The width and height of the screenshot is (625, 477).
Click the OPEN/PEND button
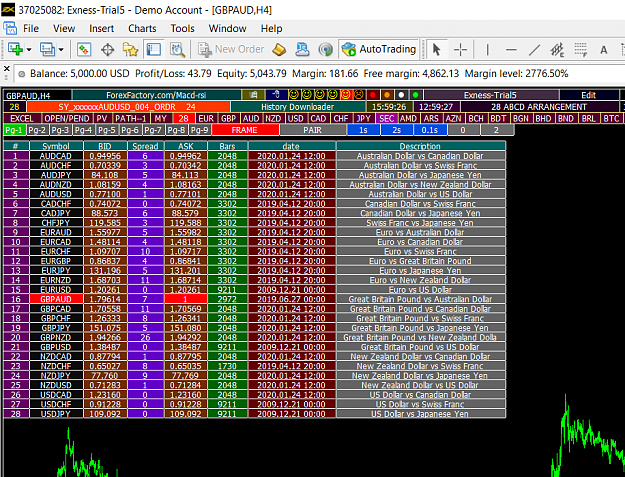click(67, 118)
